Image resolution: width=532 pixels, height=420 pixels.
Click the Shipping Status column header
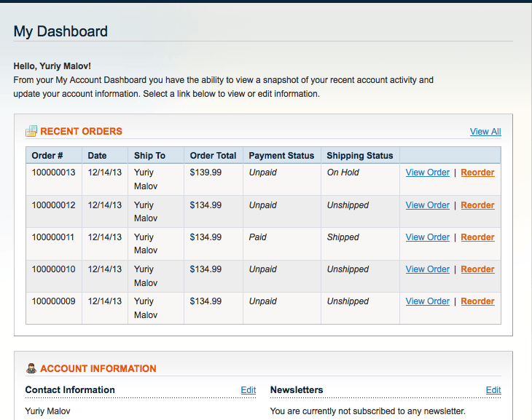click(x=359, y=156)
